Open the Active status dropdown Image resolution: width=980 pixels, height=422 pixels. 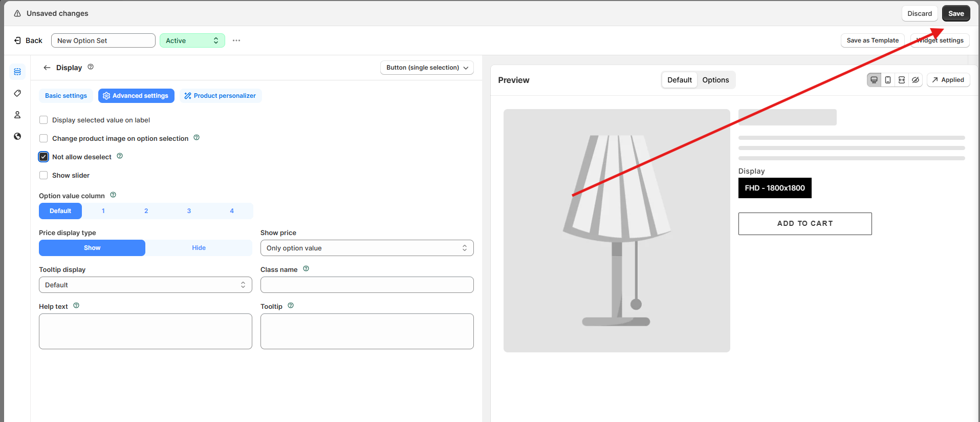[192, 40]
